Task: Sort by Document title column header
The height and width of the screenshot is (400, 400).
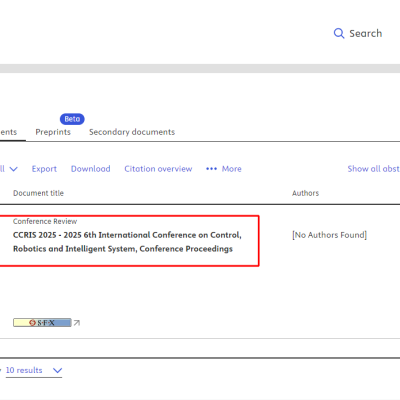Action: coord(38,193)
